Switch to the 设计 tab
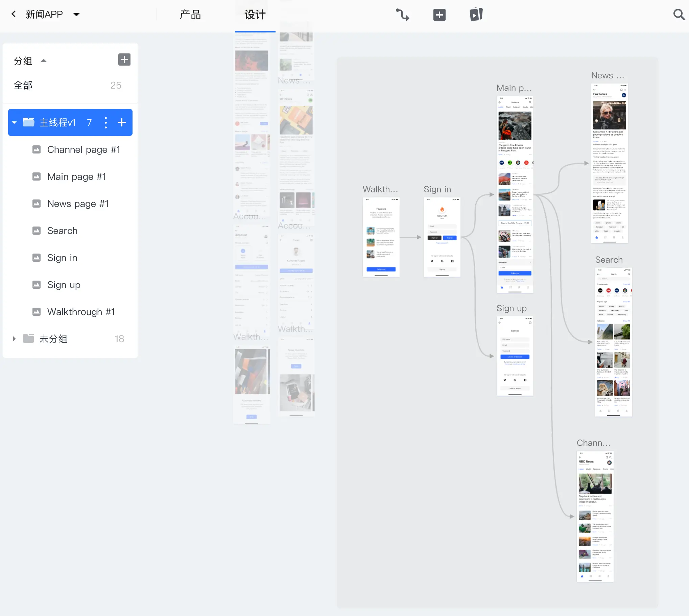689x616 pixels. (255, 15)
